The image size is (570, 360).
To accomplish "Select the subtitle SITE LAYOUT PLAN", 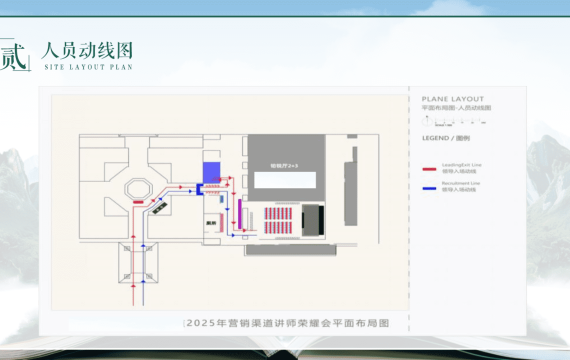I will pos(88,67).
